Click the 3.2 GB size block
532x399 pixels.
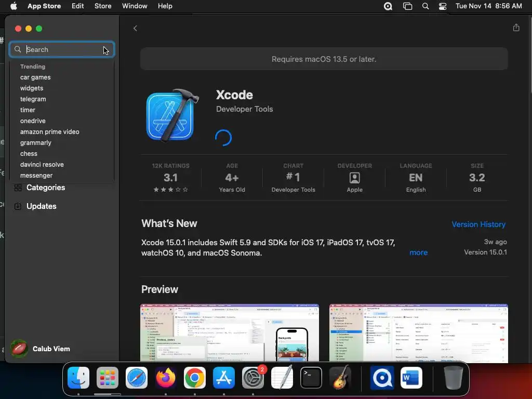(x=477, y=178)
